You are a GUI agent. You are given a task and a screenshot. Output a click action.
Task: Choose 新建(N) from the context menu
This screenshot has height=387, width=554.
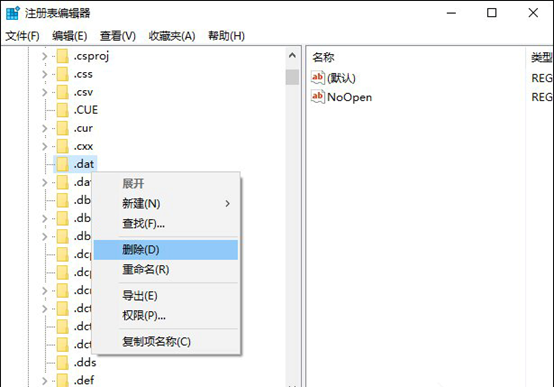(166, 204)
